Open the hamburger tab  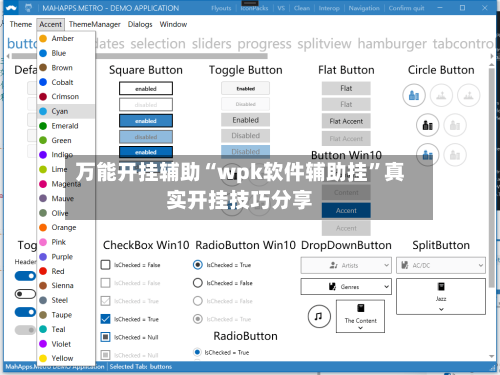(392, 44)
